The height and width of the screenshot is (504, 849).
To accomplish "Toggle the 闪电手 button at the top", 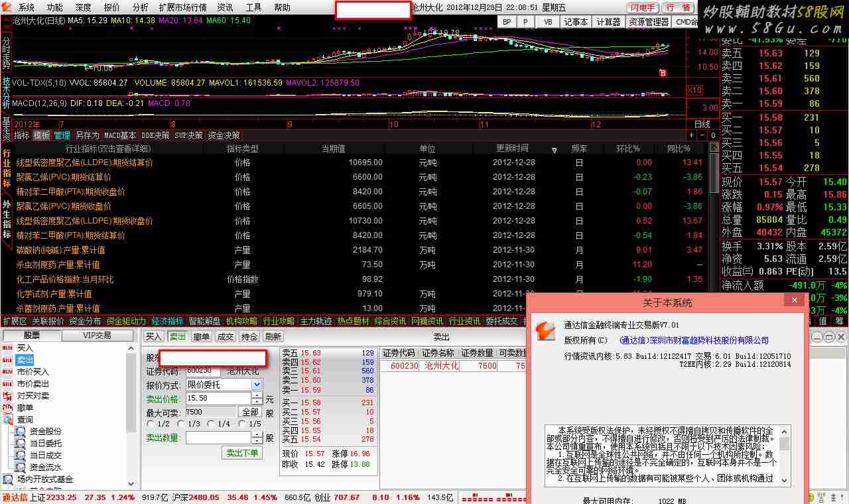I will tap(642, 8).
